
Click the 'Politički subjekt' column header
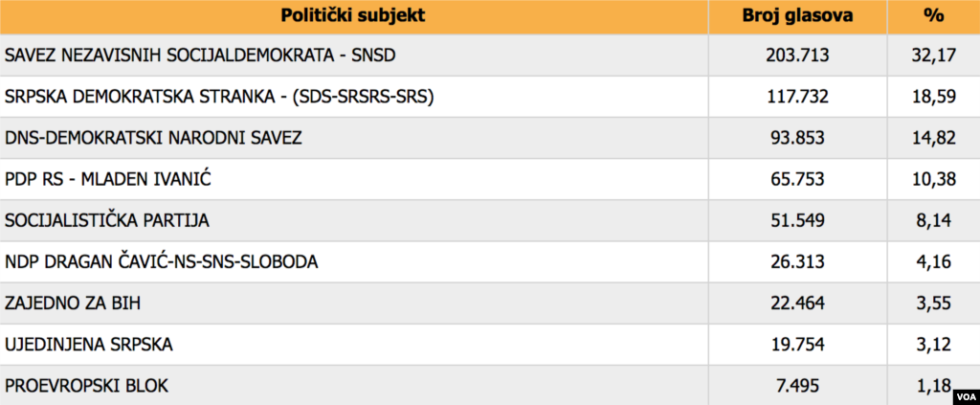pos(353,15)
